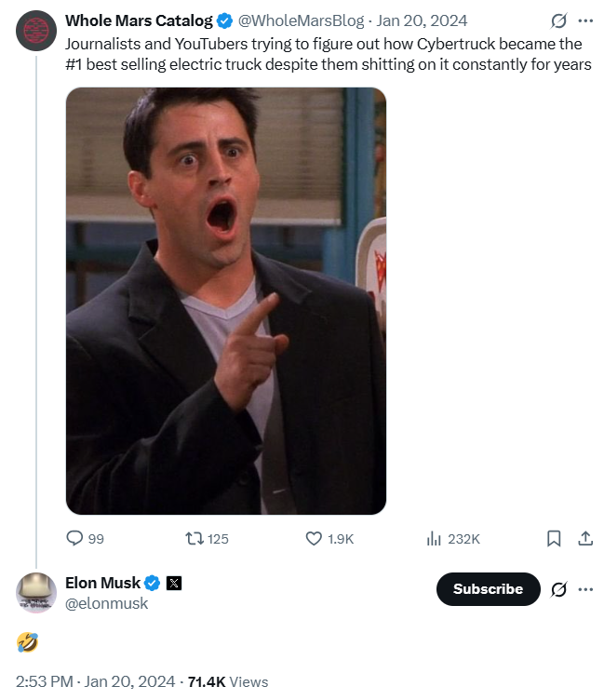The height and width of the screenshot is (700, 604).
Task: Subscribe to Elon Musk
Action: tap(488, 589)
